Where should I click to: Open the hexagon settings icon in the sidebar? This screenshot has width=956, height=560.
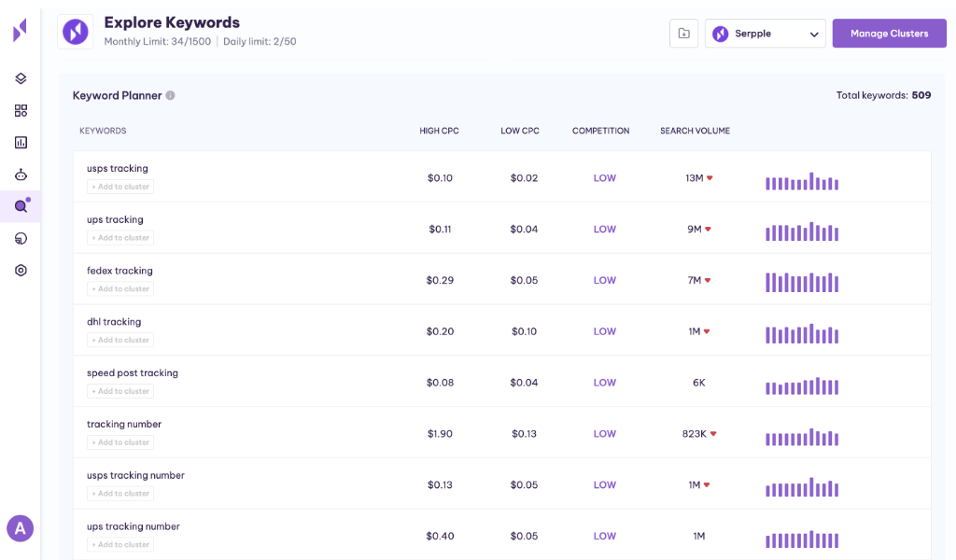tap(21, 270)
